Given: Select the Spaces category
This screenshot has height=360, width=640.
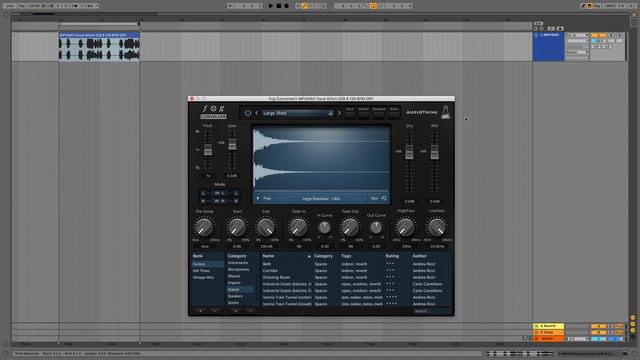Looking at the screenshot, I should [241, 289].
